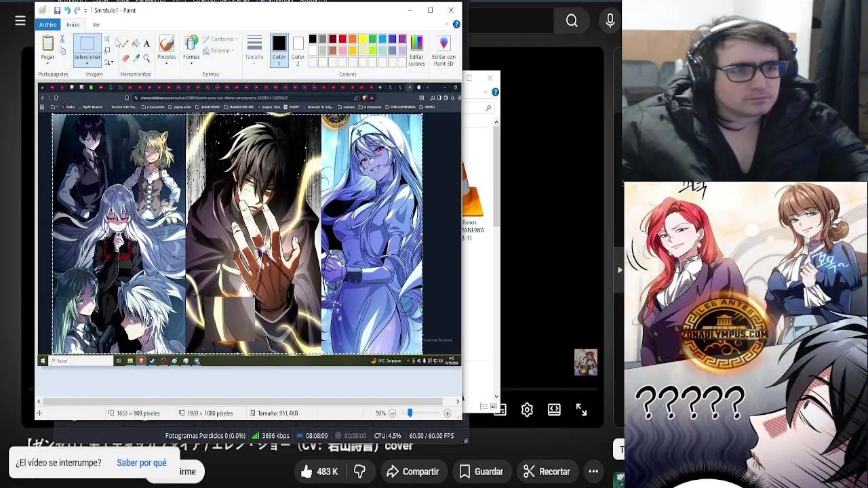Click the Saber por qué link

pyautogui.click(x=142, y=463)
